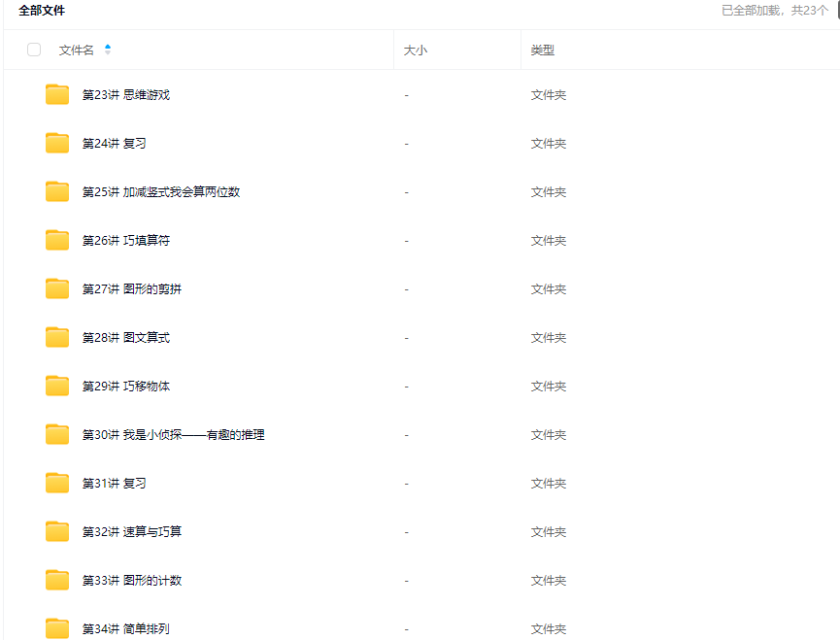Tick the select-all checkbox beside 文件名
The image size is (840, 640).
(34, 50)
